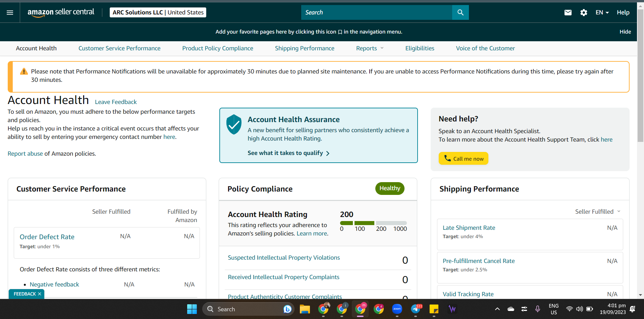Click the Seller Central search field
The image size is (644, 319).
pos(377,12)
